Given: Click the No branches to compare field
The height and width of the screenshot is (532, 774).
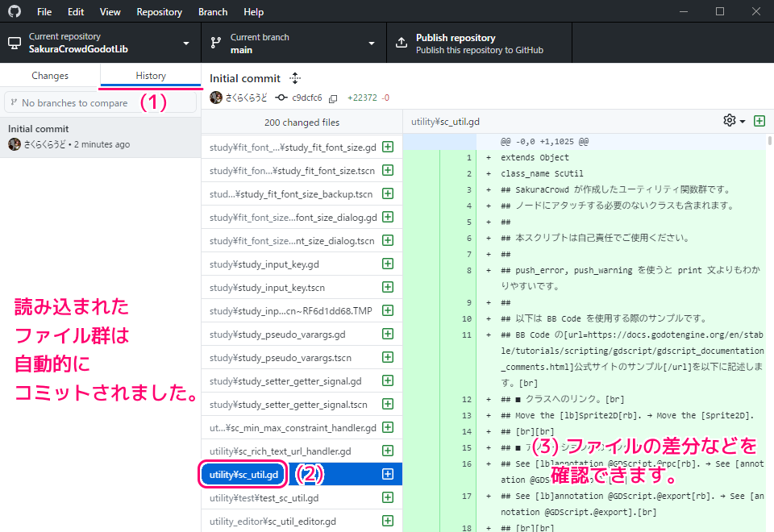Looking at the screenshot, I should pyautogui.click(x=100, y=102).
